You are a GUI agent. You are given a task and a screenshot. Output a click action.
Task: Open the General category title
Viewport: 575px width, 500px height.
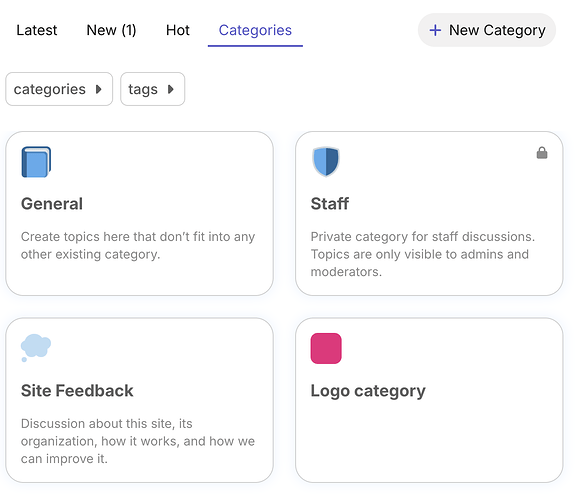coord(52,204)
